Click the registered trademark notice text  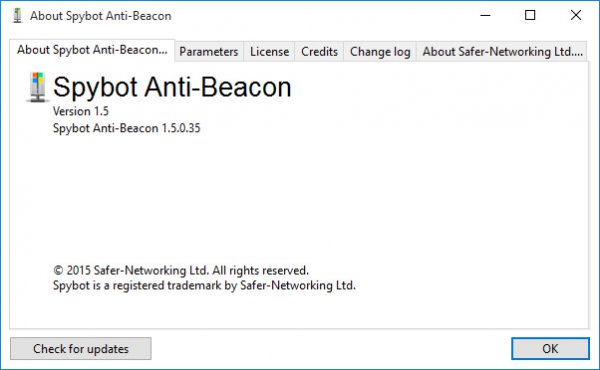tap(204, 285)
